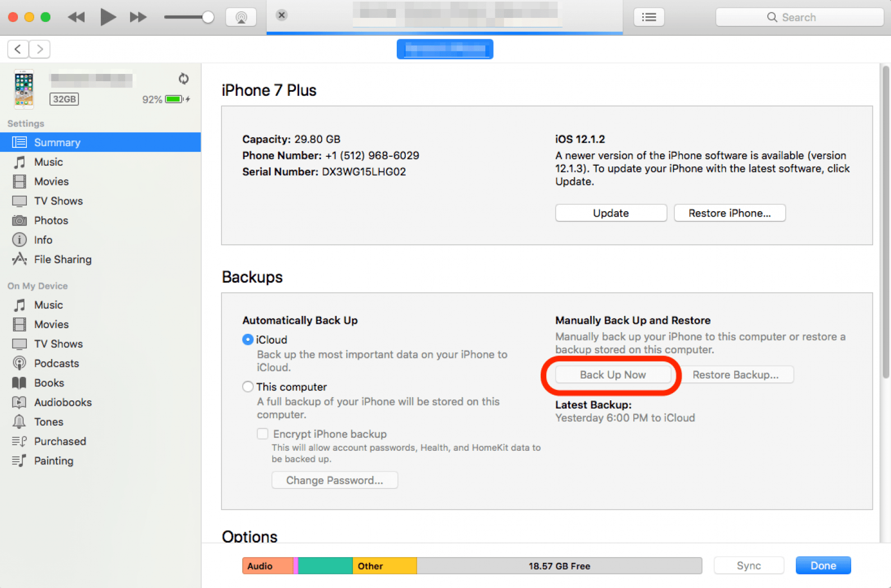The image size is (891, 588).
Task: Click the TV Shows screen icon under On My Device
Action: [20, 344]
